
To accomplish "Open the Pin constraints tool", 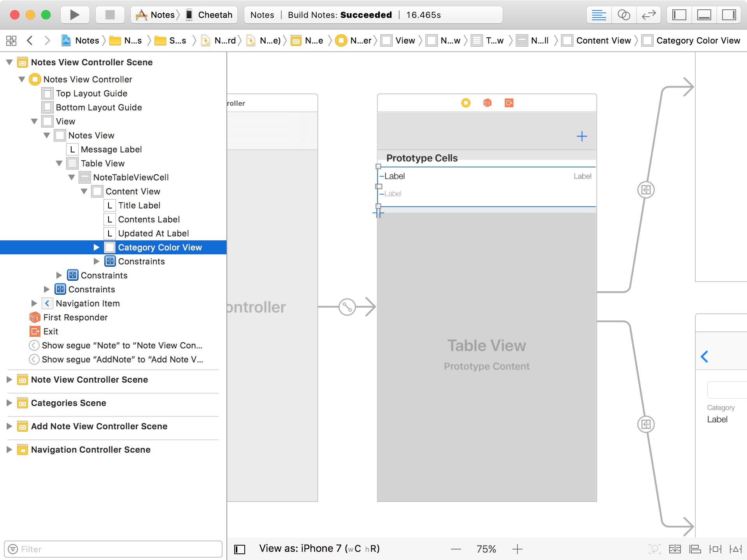I will tap(715, 549).
